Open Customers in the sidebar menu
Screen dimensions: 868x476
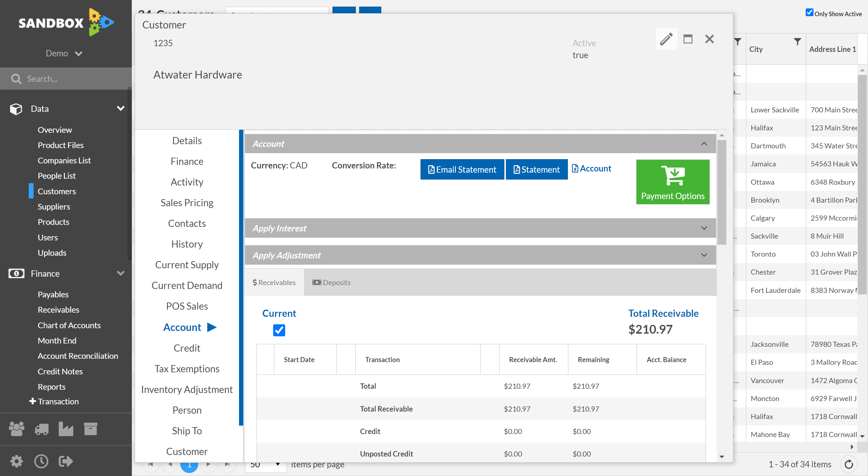pos(57,191)
